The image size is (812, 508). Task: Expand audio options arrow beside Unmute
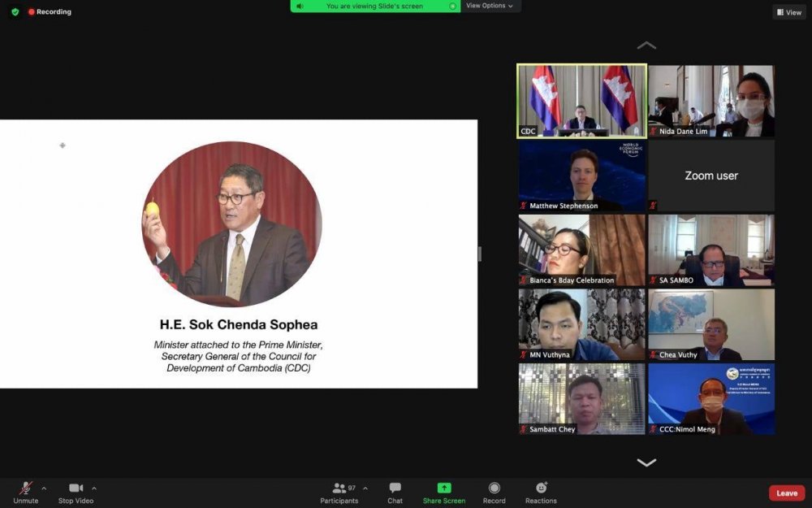(44, 488)
